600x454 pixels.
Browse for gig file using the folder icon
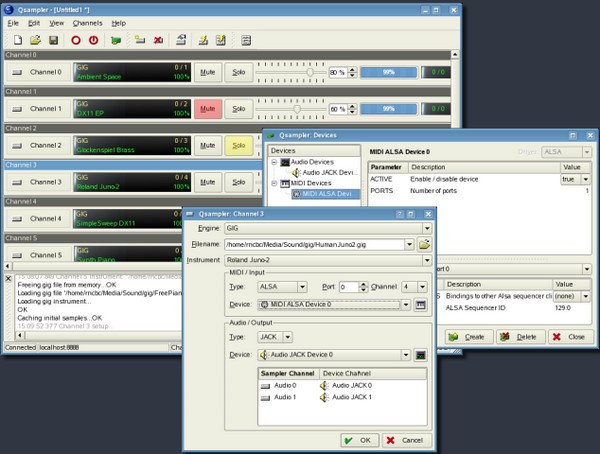point(424,244)
